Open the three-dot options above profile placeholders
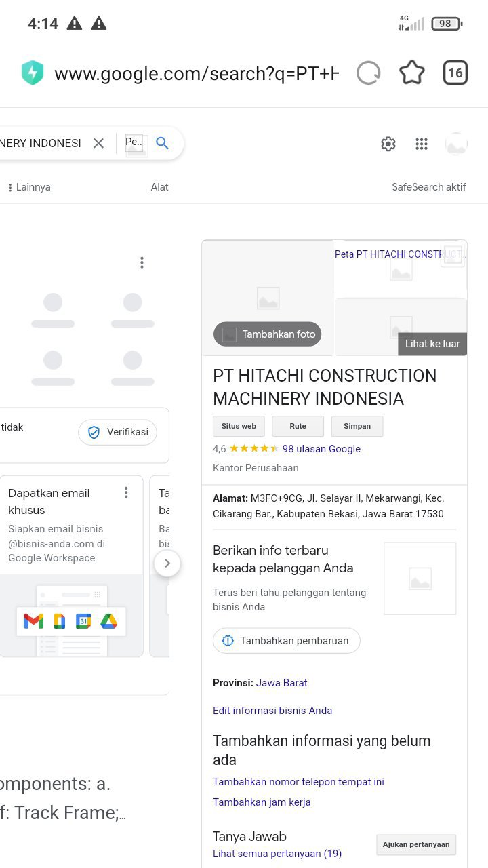 pos(142,262)
